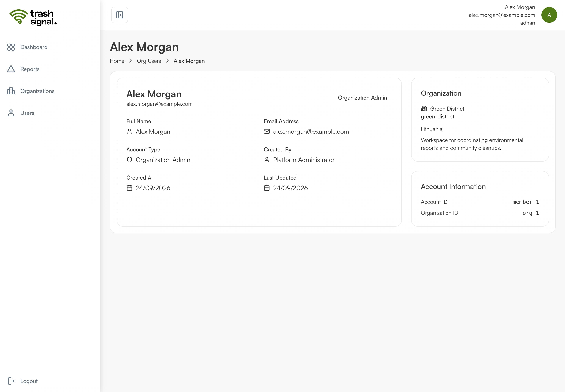Viewport: 565px width, 392px height.
Task: Open Users from the sidebar menu
Action: (27, 113)
